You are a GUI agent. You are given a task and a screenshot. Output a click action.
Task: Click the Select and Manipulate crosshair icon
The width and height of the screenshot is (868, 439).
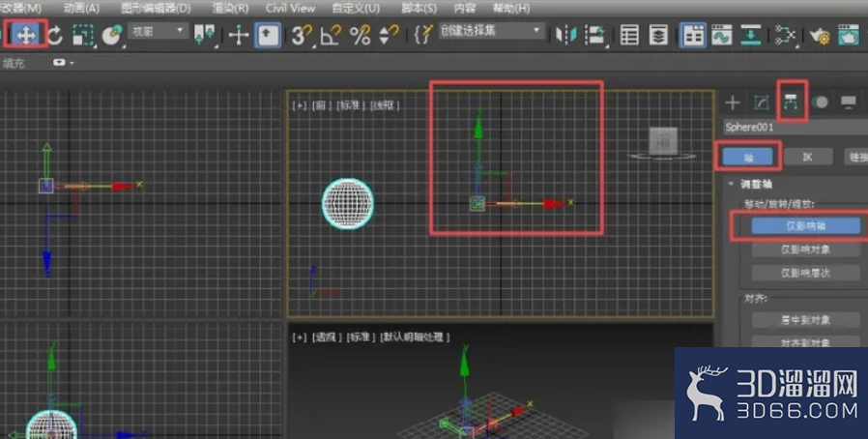click(x=239, y=36)
